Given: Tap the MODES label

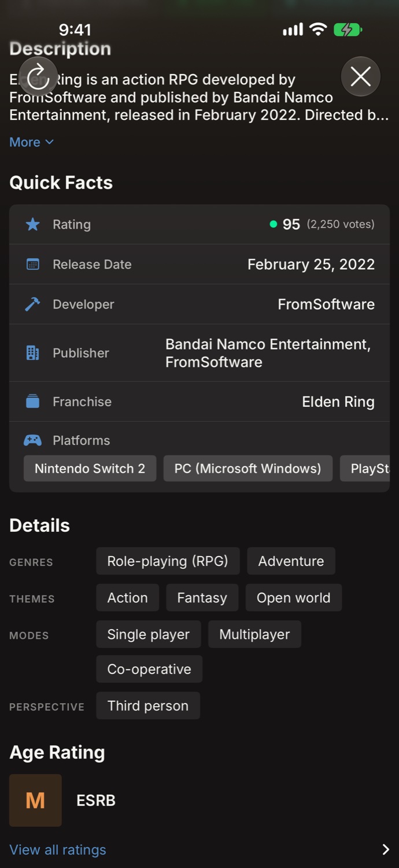Looking at the screenshot, I should [29, 635].
